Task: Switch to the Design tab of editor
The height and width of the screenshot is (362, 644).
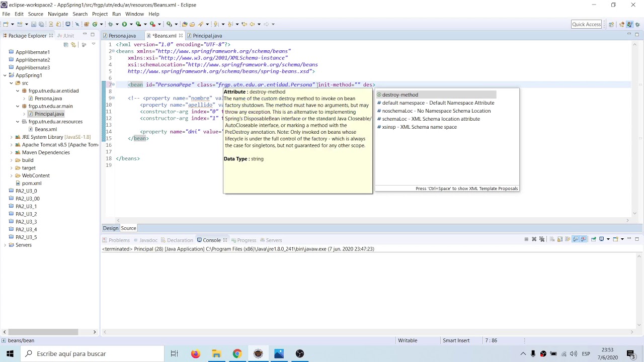Action: (111, 228)
